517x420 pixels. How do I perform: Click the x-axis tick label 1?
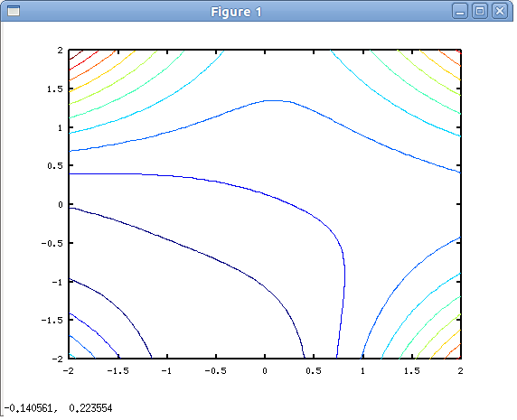[x=362, y=371]
